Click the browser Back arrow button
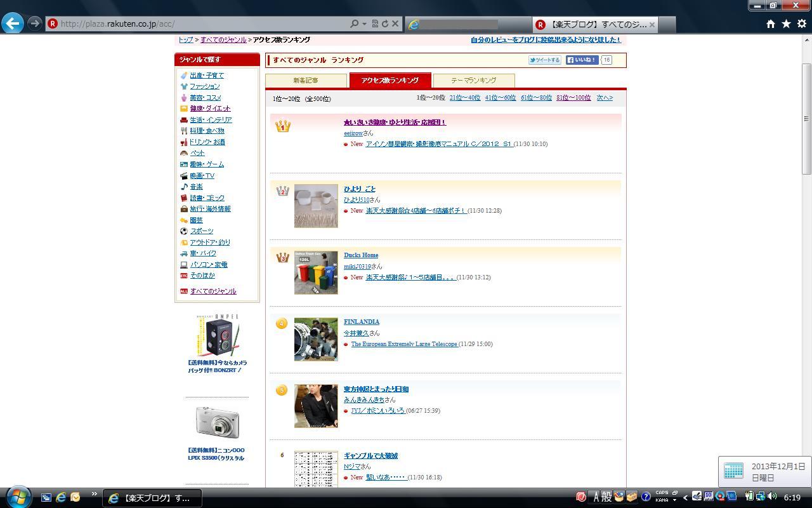Image resolution: width=812 pixels, height=508 pixels. click(x=13, y=23)
